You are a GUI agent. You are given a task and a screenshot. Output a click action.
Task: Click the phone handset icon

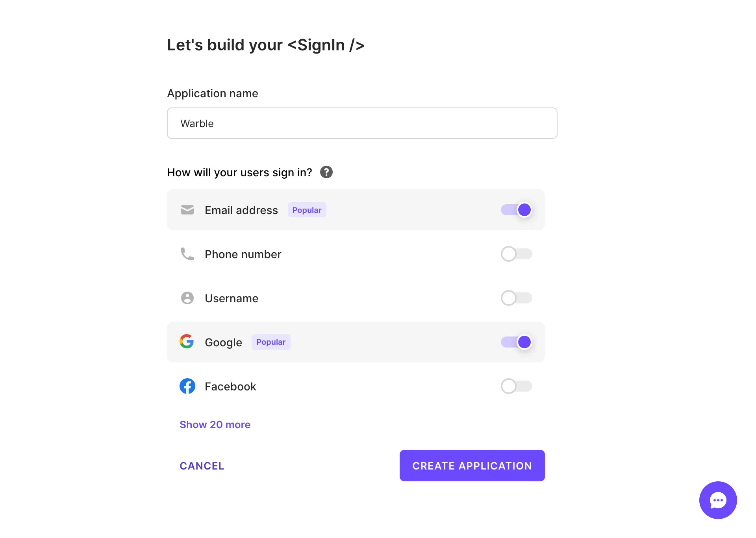[x=187, y=254]
